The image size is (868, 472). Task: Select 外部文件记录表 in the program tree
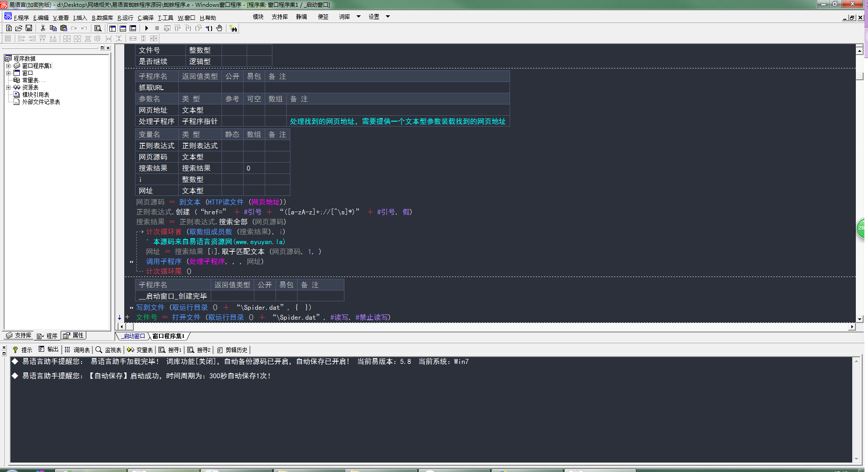(x=41, y=102)
